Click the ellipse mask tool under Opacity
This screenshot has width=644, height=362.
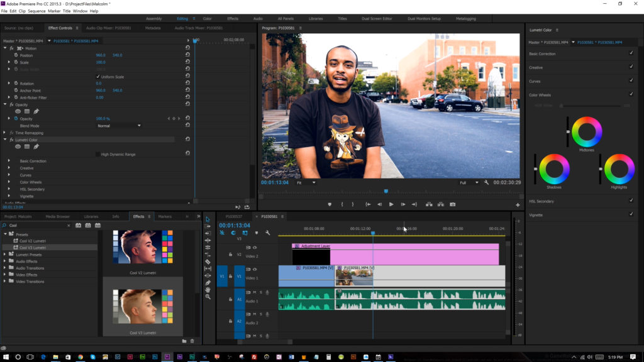18,111
